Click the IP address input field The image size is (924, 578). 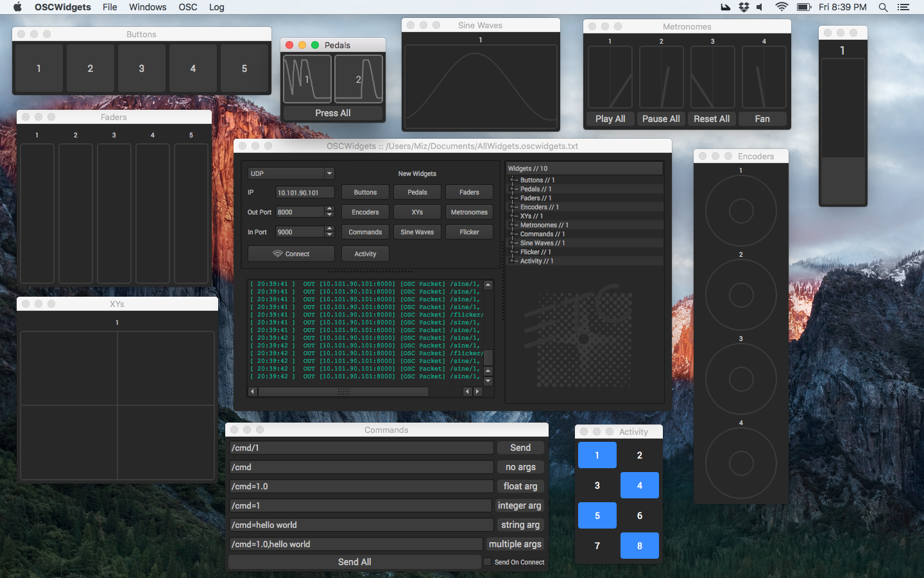point(305,193)
